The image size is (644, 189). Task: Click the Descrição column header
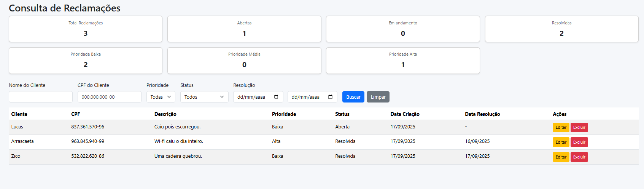click(x=165, y=114)
